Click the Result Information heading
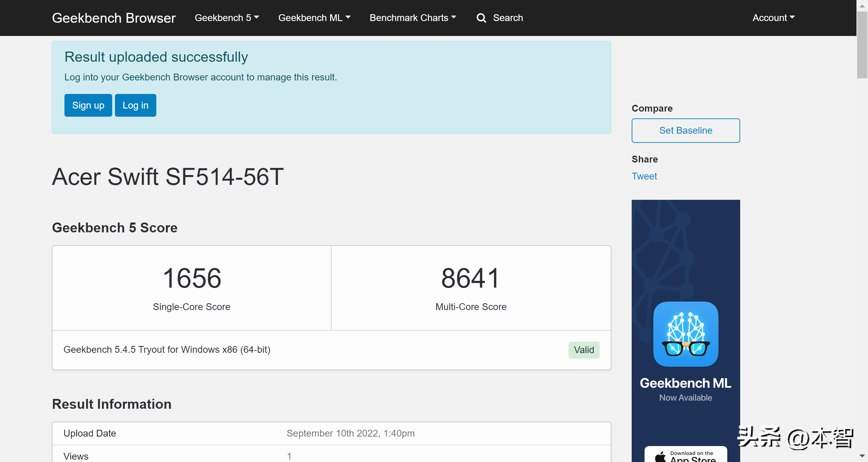 tap(112, 404)
